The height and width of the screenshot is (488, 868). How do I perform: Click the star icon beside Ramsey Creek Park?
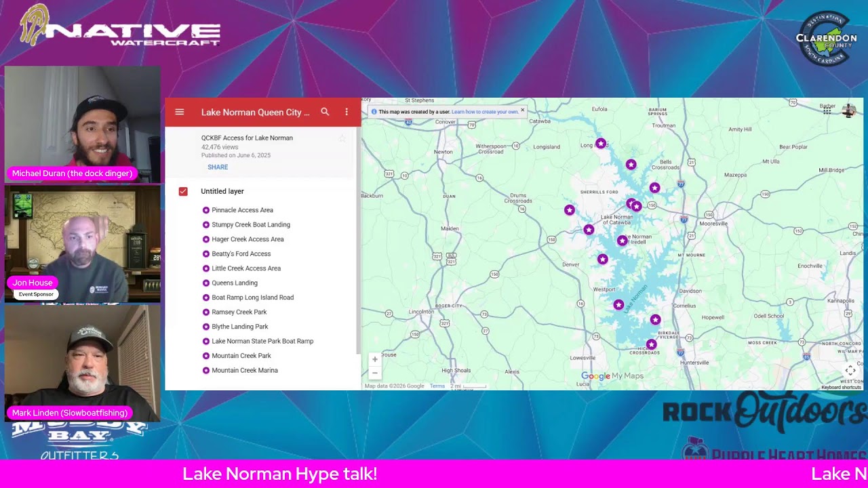[x=206, y=312]
